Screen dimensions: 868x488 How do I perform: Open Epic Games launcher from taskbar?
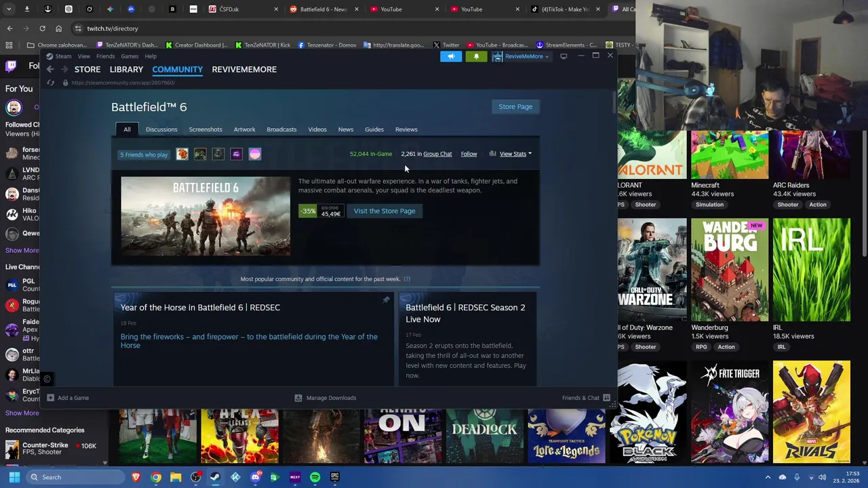(x=334, y=477)
